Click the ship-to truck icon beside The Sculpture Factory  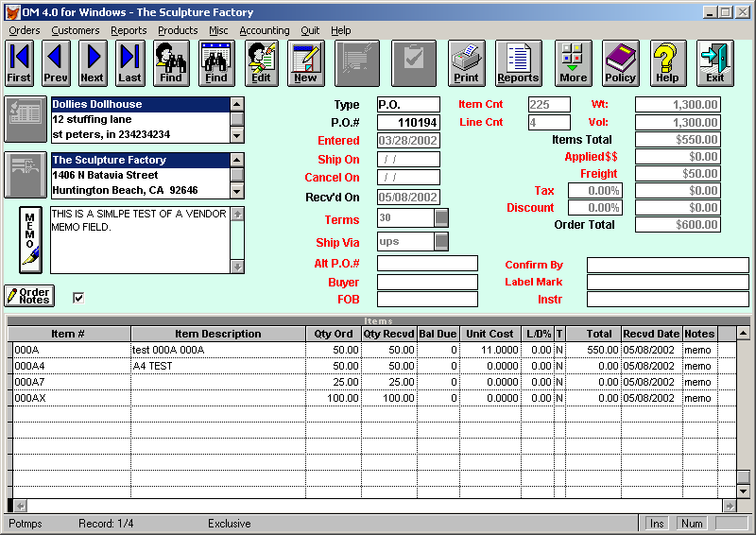point(26,175)
